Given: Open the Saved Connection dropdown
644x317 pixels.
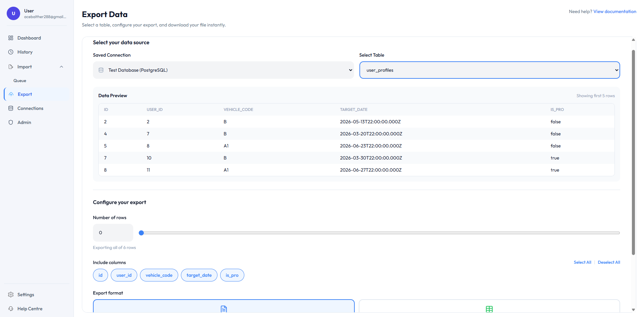Looking at the screenshot, I should coord(223,70).
